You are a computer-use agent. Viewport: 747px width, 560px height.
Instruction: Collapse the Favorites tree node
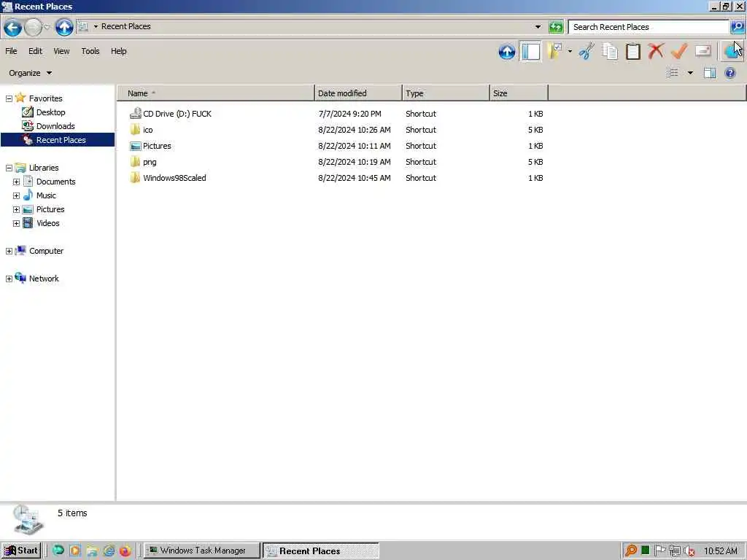pos(9,98)
